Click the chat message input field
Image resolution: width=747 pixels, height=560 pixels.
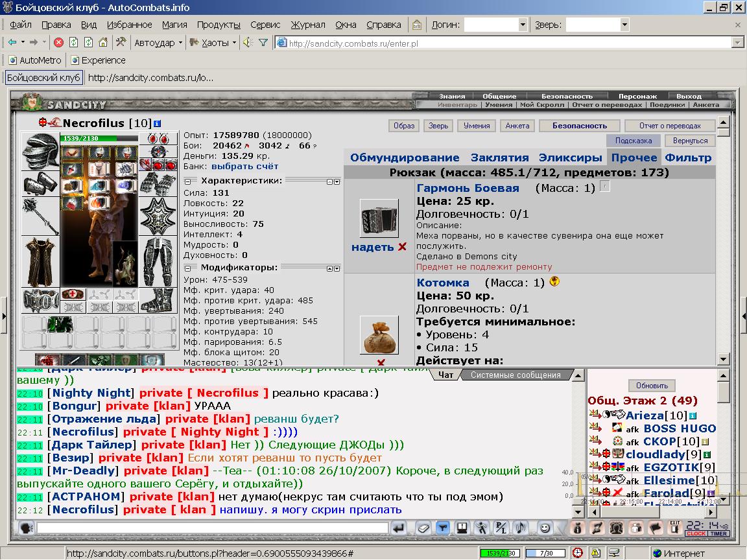[x=213, y=528]
